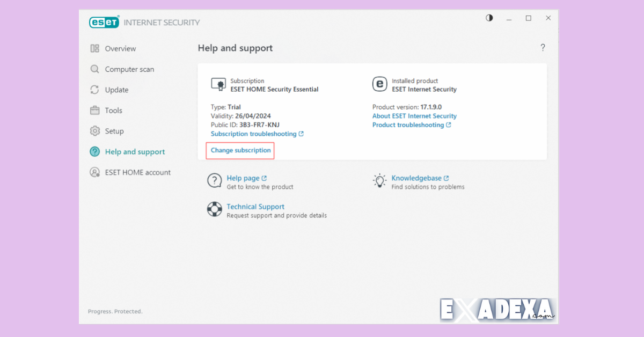Open About ESET Internet Security
Image resolution: width=644 pixels, height=337 pixels.
click(414, 116)
